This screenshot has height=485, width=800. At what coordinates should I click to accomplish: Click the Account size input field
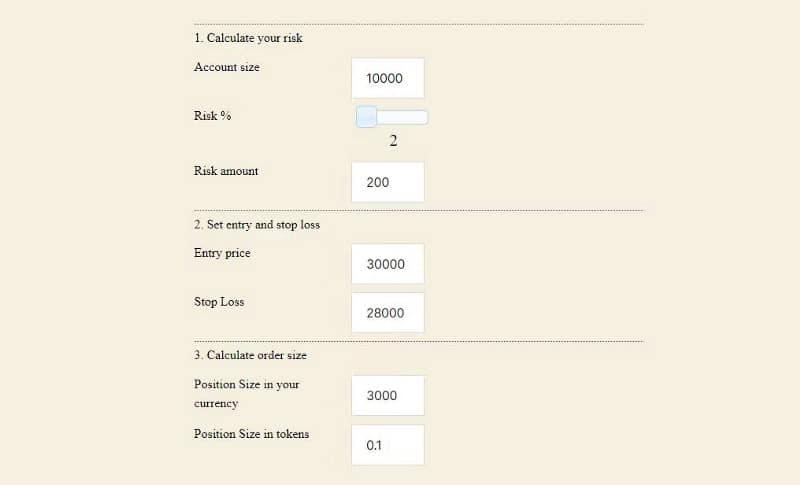[x=388, y=78]
